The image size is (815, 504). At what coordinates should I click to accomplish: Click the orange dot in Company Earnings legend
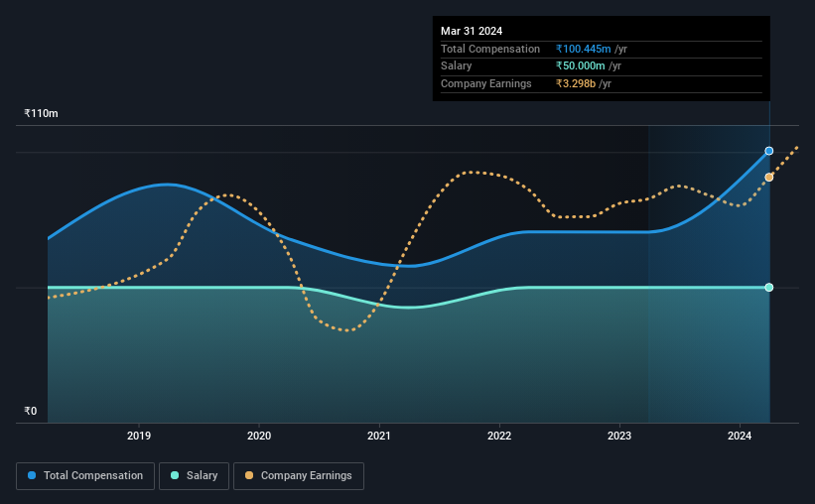249,475
